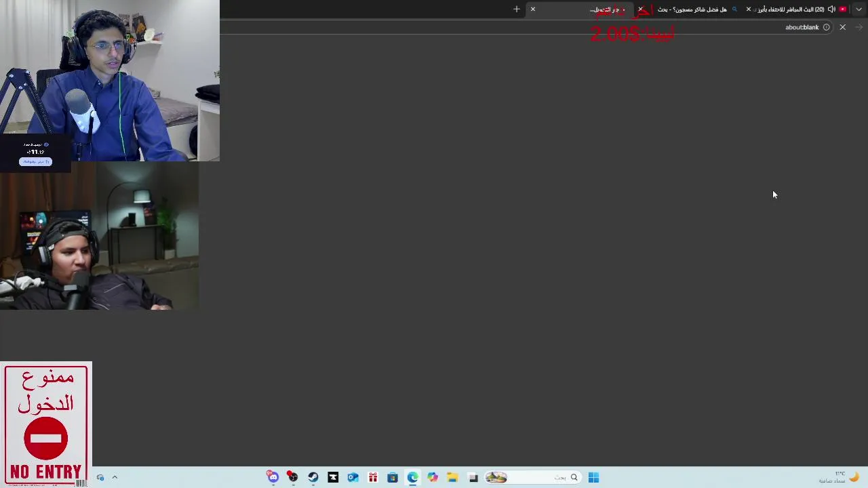The width and height of the screenshot is (868, 488).
Task: Click the lower webcam overlay video
Action: pyautogui.click(x=99, y=236)
